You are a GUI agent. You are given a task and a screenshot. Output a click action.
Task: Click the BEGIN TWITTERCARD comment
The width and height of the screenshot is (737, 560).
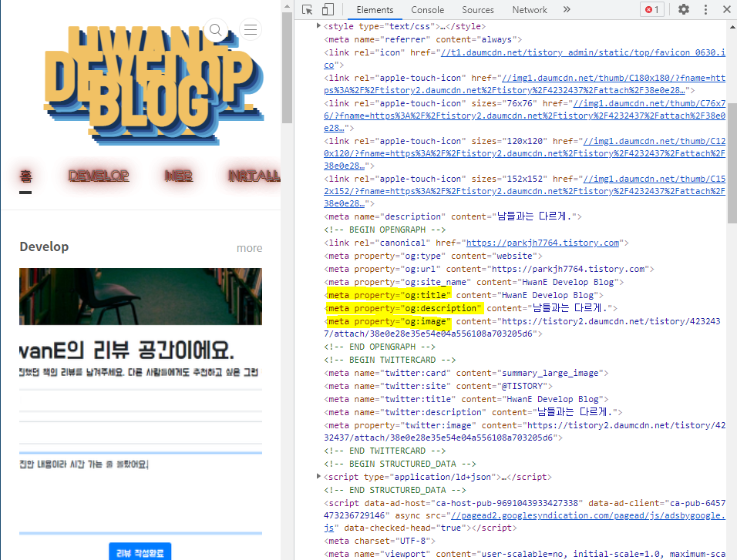pos(389,360)
